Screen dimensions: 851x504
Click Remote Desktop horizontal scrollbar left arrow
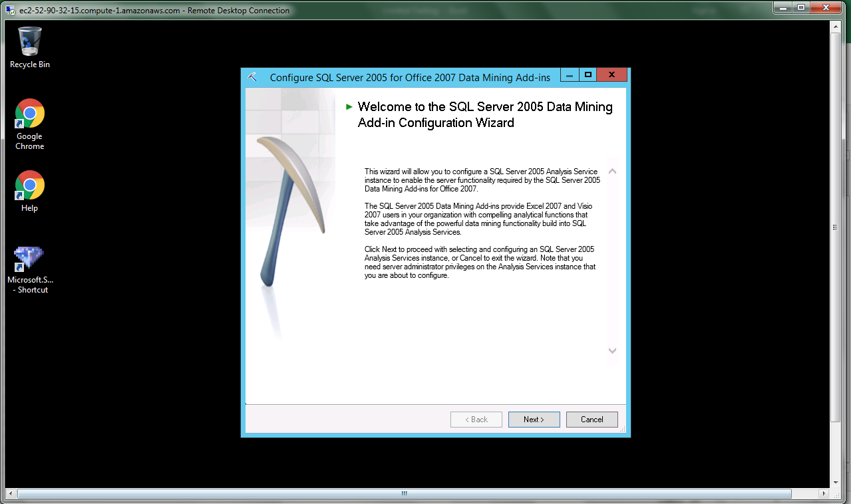10,493
